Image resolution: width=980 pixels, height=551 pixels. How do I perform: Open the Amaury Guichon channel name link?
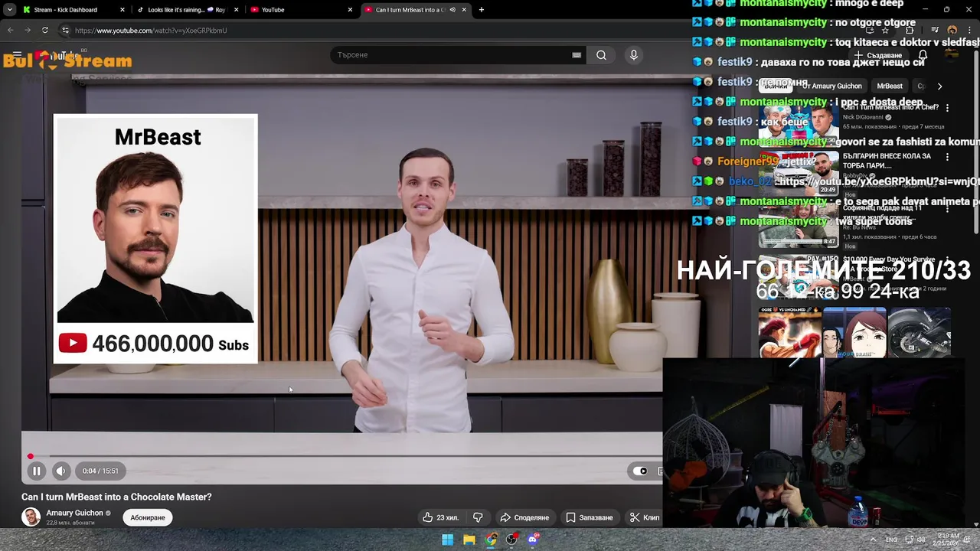pos(74,513)
